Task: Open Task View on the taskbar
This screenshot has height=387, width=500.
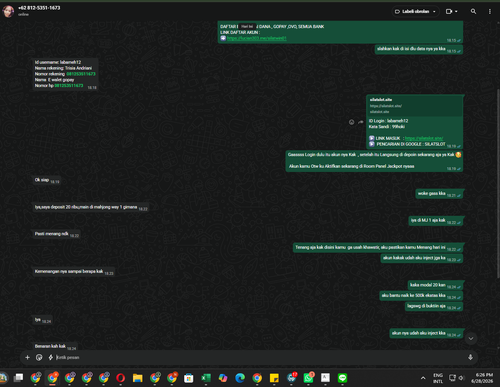Action: pos(19,378)
